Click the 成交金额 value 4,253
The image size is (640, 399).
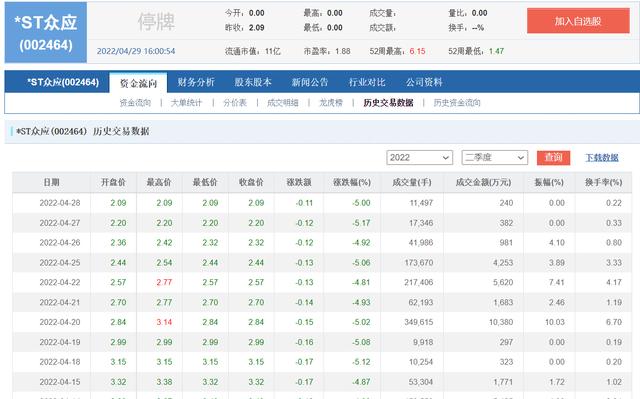(x=503, y=262)
